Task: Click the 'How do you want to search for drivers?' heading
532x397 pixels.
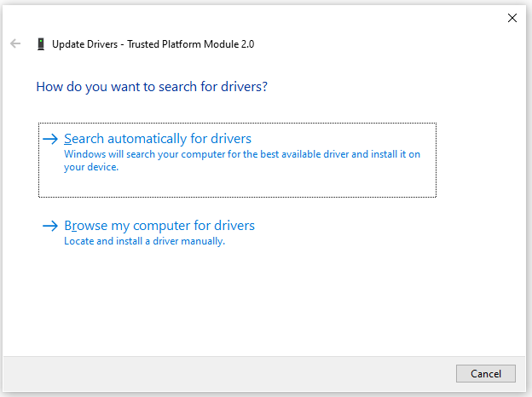Action: point(152,87)
